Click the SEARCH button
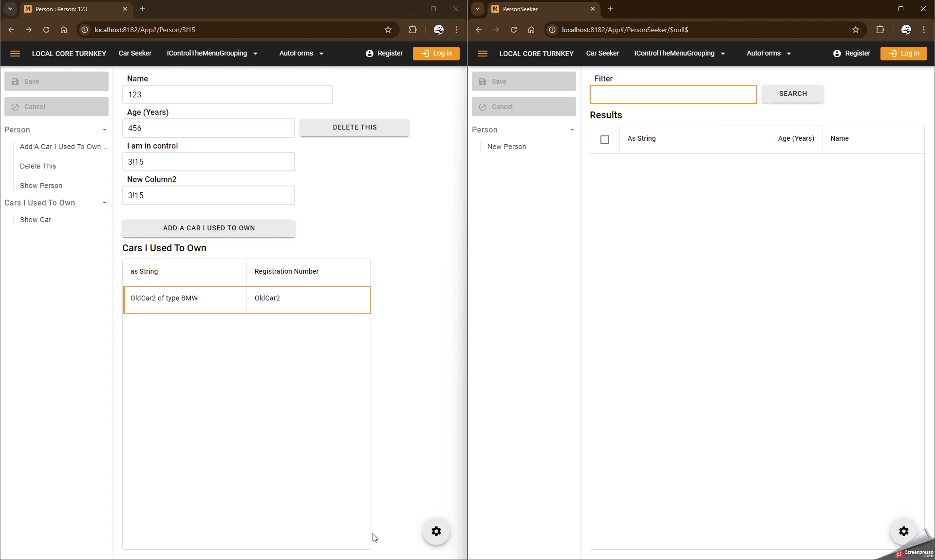Screen dimensions: 935x560 click(793, 93)
